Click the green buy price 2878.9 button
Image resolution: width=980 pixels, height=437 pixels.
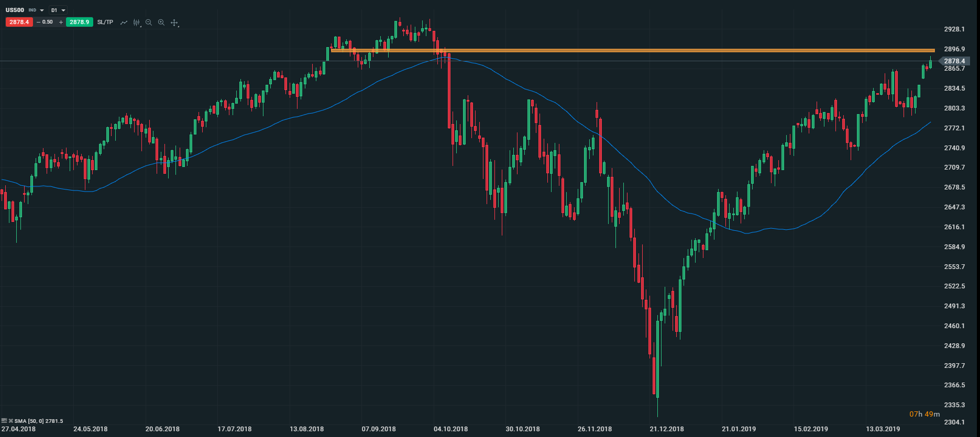coord(79,22)
